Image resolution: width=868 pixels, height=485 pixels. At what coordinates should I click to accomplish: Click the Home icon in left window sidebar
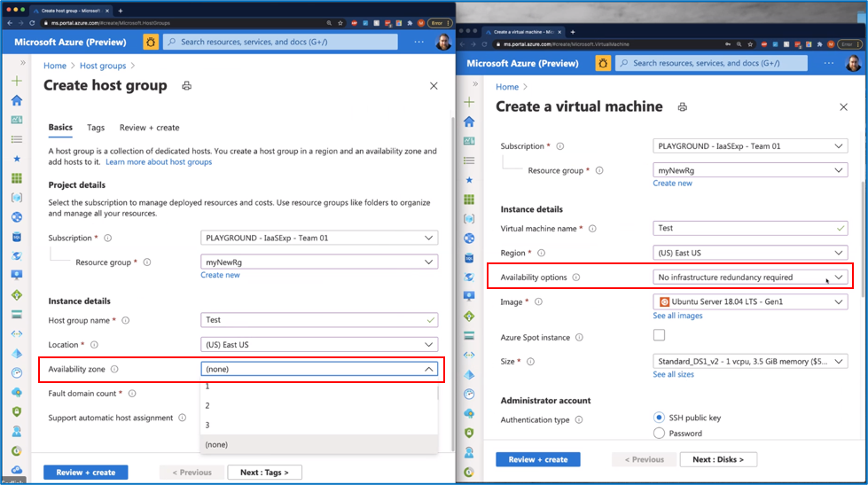tap(17, 100)
